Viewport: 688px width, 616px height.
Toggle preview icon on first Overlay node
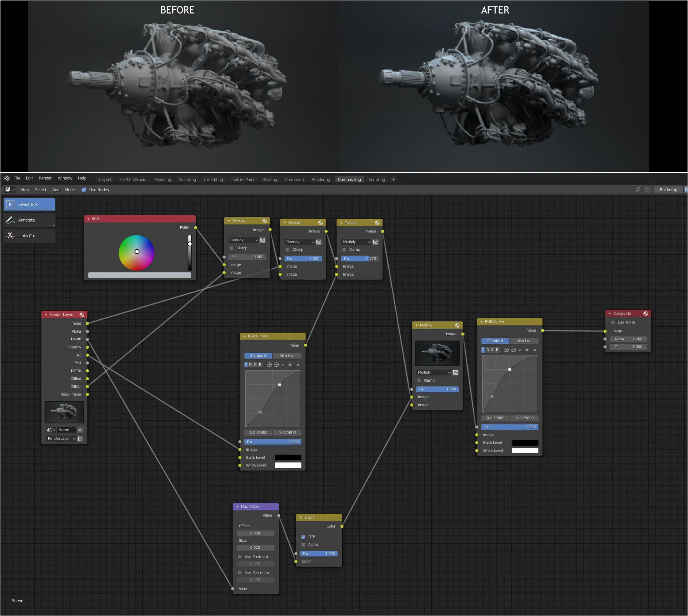(x=265, y=221)
